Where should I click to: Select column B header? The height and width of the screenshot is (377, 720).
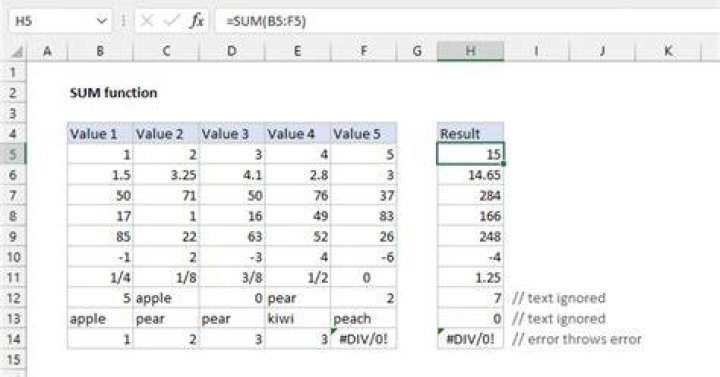tap(100, 51)
